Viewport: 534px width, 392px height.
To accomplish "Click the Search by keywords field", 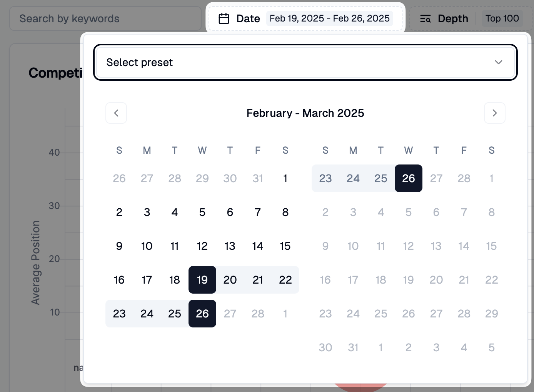I will (105, 18).
